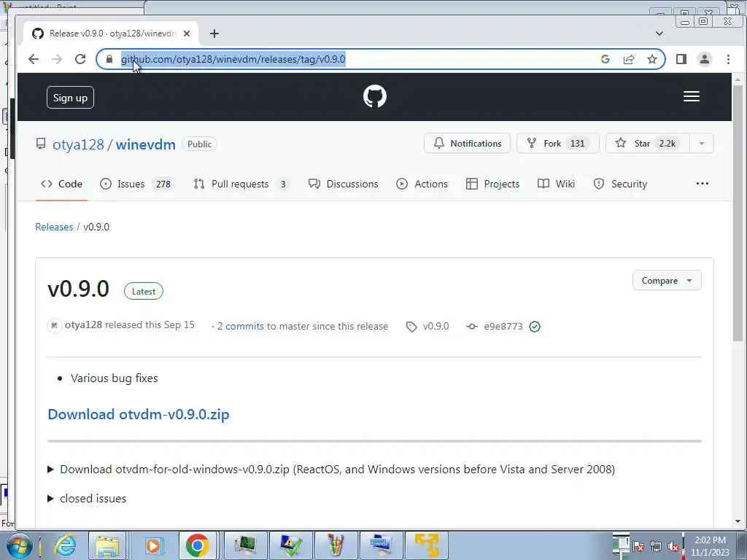Click the yellow puzzle taskbar icon
Image resolution: width=747 pixels, height=560 pixels.
tap(426, 545)
